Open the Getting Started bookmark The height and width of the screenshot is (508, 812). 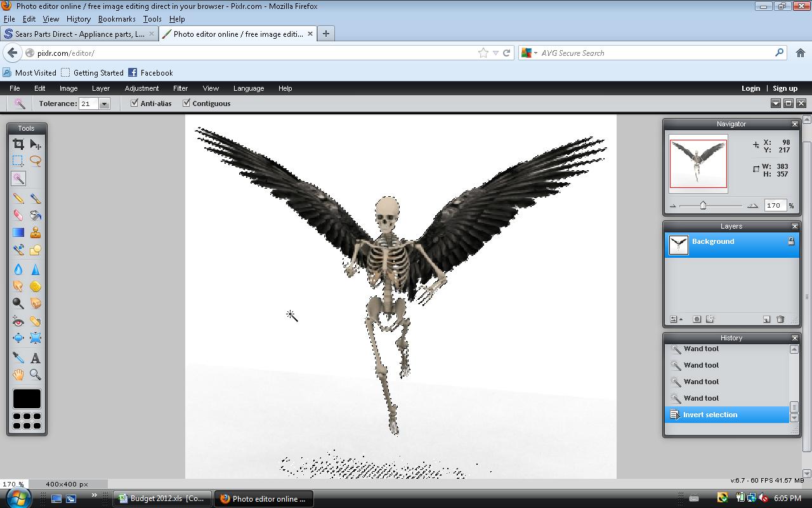tap(93, 73)
